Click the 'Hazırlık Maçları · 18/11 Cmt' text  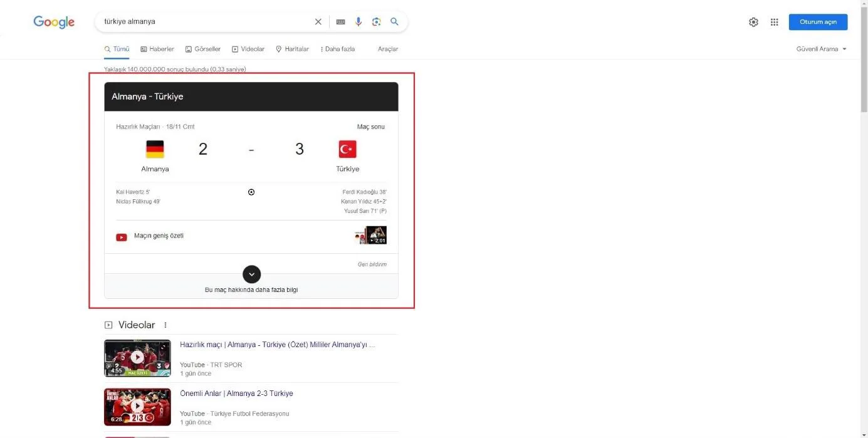coord(155,127)
